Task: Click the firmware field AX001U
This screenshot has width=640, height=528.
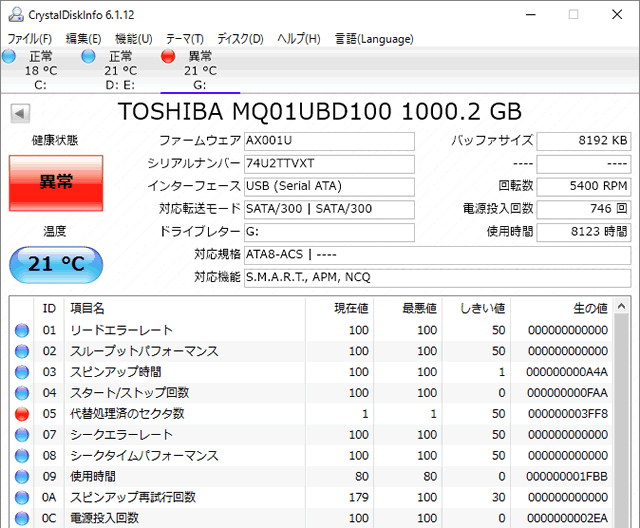Action: coord(329,141)
